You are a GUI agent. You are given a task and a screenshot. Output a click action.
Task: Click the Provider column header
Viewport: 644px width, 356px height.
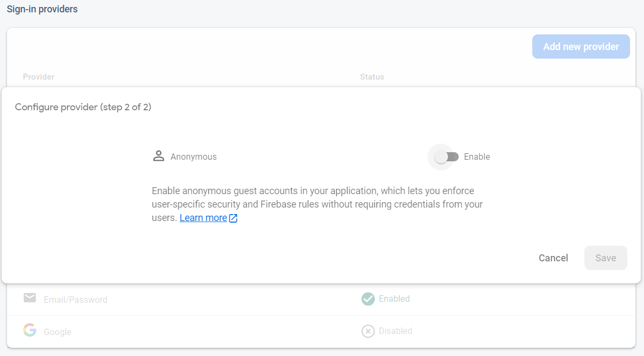pyautogui.click(x=39, y=77)
